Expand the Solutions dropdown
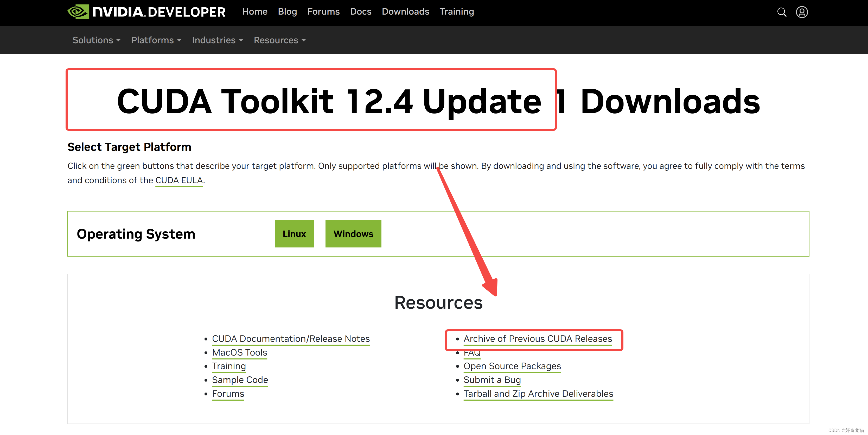 pyautogui.click(x=97, y=40)
